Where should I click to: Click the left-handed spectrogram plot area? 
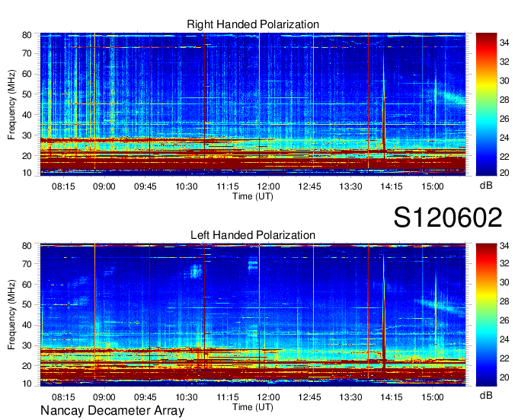point(253,315)
